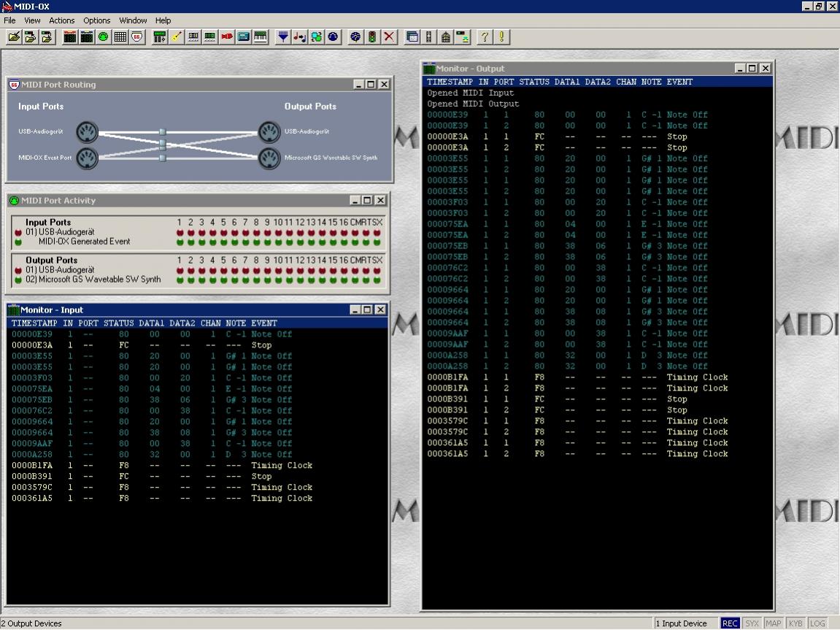Click the TIMESTAMP header in Monitor Output
This screenshot has height=630, width=840.
(x=450, y=82)
